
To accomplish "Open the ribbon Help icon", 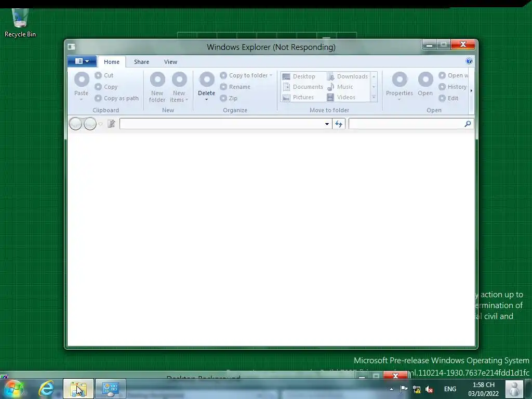I will click(469, 61).
